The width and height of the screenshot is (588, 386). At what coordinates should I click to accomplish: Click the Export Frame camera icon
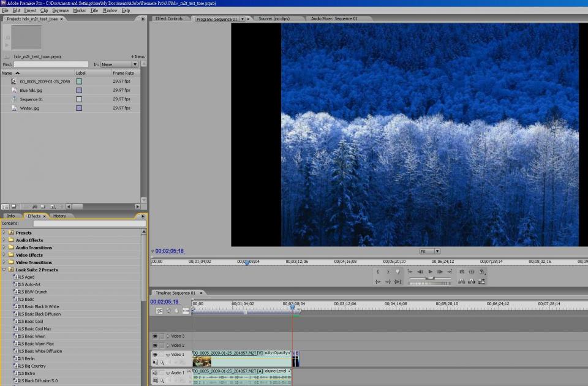click(x=481, y=271)
